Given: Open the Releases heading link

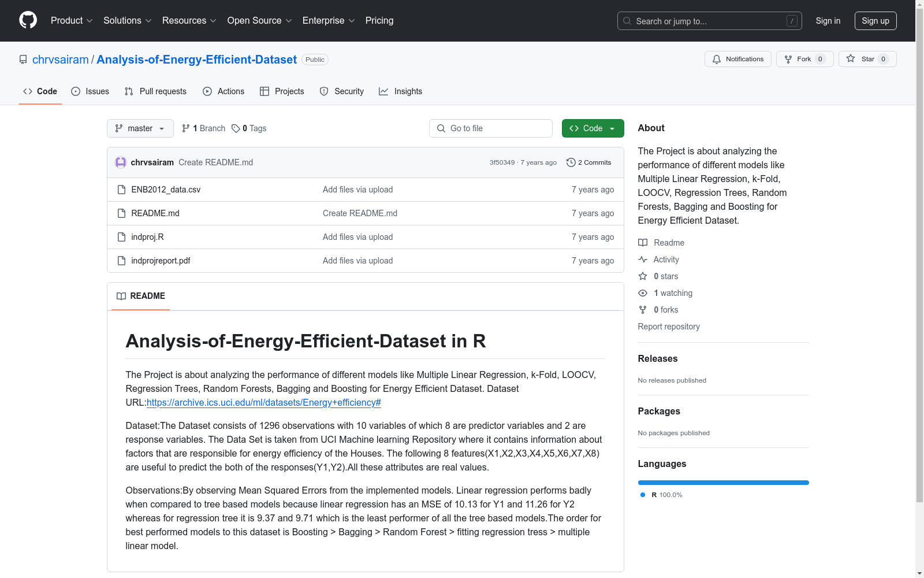Looking at the screenshot, I should point(658,358).
